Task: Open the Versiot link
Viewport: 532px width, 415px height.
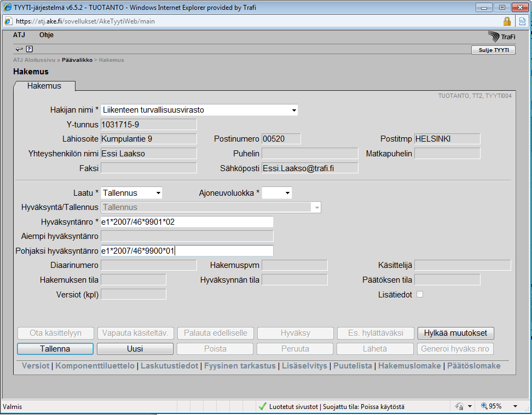Action: coord(36,366)
